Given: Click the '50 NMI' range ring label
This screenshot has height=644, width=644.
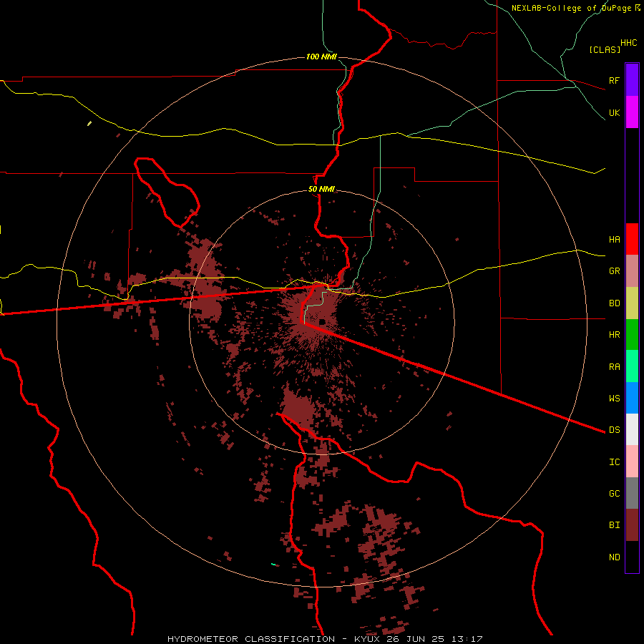Looking at the screenshot, I should tap(321, 189).
